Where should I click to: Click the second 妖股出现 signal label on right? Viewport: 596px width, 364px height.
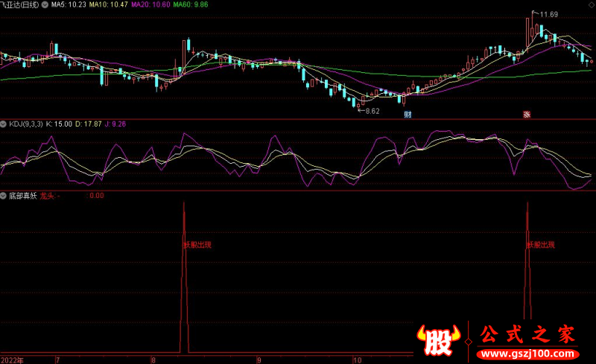[541, 244]
